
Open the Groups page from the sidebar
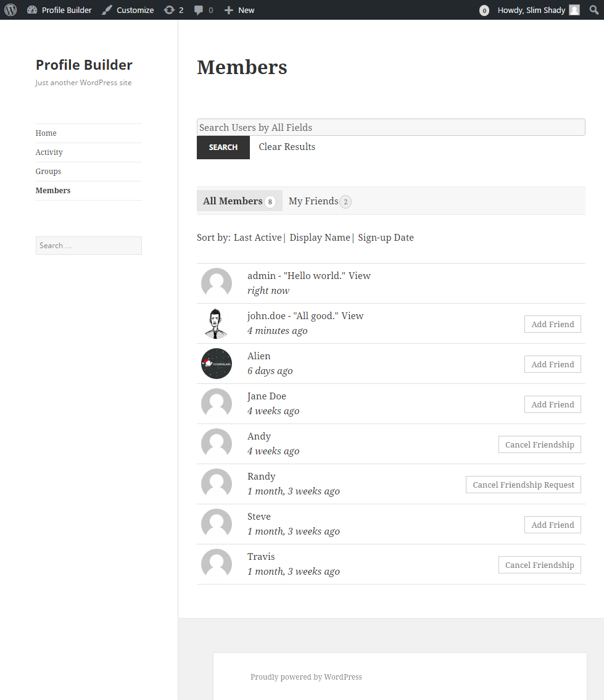click(x=48, y=171)
